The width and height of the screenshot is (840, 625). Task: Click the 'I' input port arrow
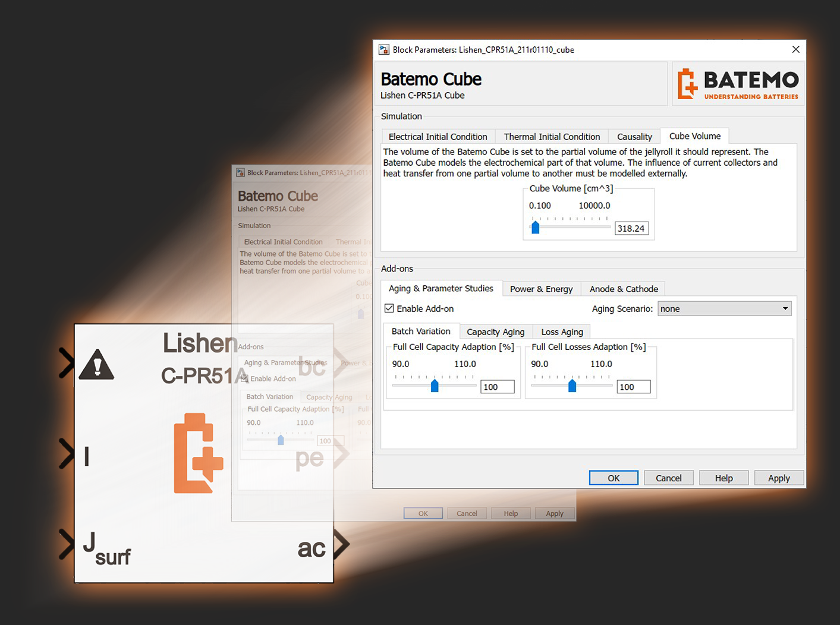pyautogui.click(x=66, y=454)
